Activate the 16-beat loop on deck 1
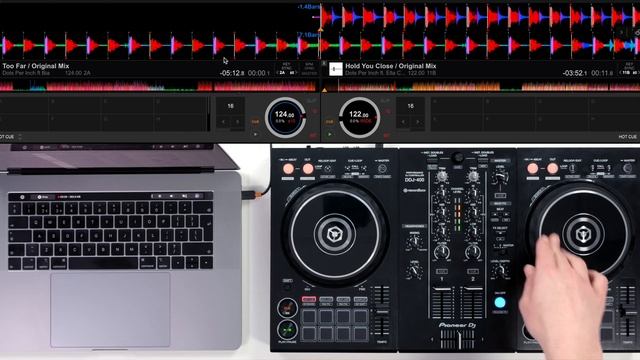Viewport: 640px width, 360px height. pyautogui.click(x=231, y=106)
